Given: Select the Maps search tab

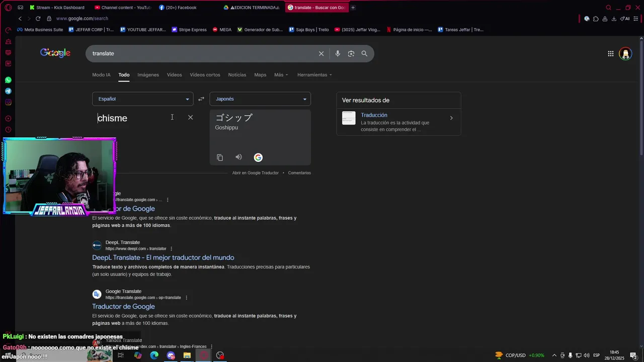Looking at the screenshot, I should (x=260, y=75).
